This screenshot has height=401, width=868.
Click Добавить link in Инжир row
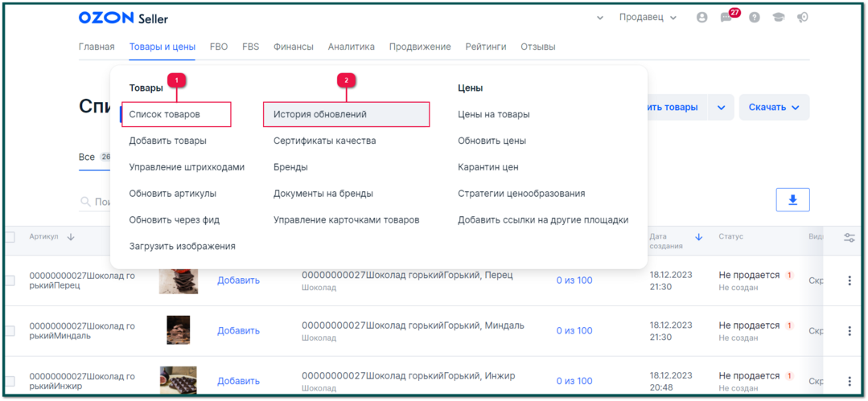click(x=238, y=381)
